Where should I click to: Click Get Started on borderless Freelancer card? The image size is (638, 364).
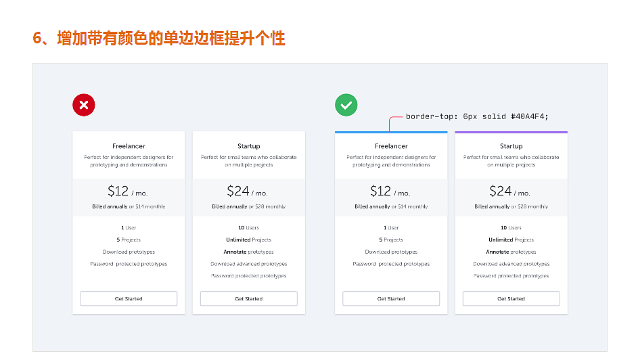pos(129,298)
